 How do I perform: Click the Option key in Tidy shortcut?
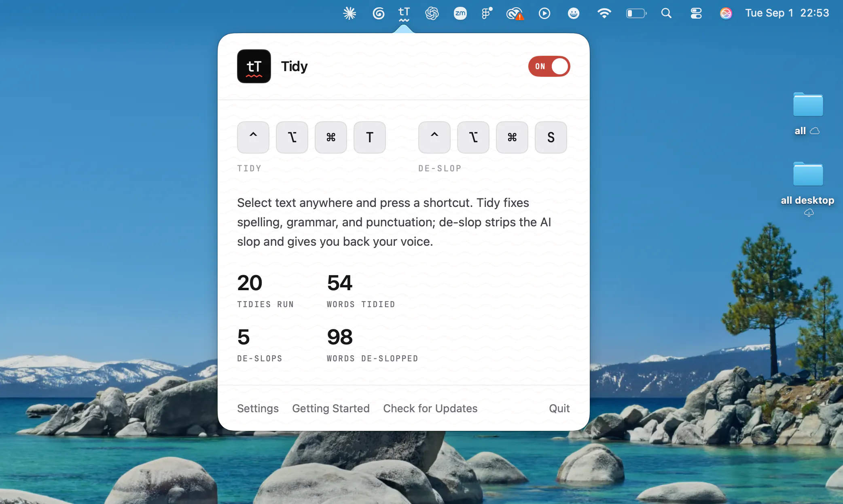coord(292,137)
